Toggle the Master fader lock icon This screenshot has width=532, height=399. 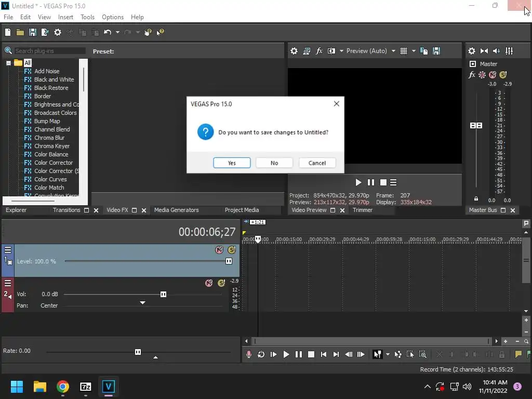tap(476, 199)
